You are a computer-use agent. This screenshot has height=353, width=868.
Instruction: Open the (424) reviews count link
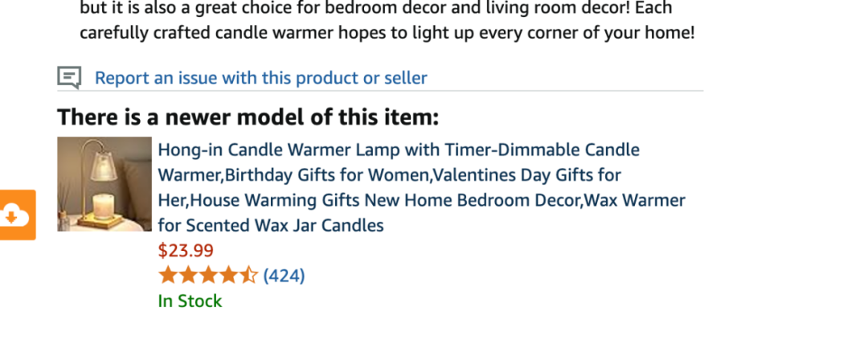coord(284,276)
